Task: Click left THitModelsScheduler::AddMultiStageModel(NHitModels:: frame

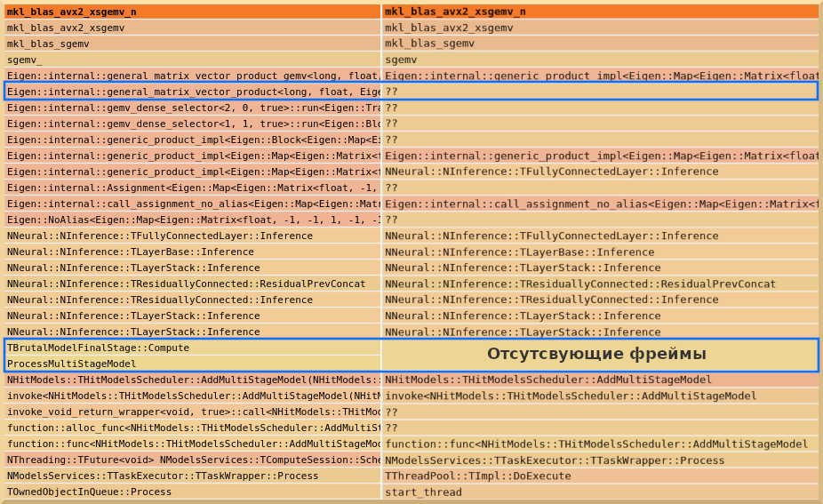Action: (x=192, y=380)
